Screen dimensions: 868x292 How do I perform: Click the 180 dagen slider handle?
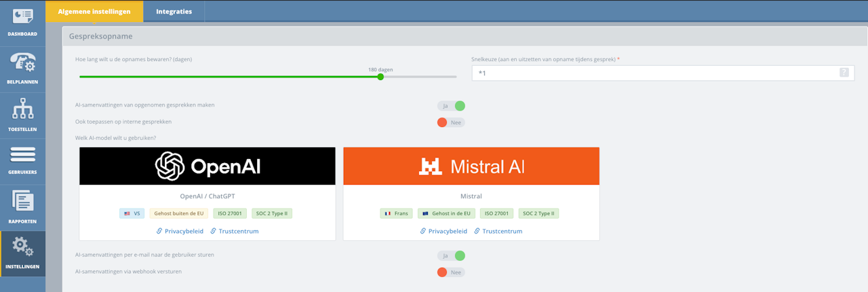[380, 77]
